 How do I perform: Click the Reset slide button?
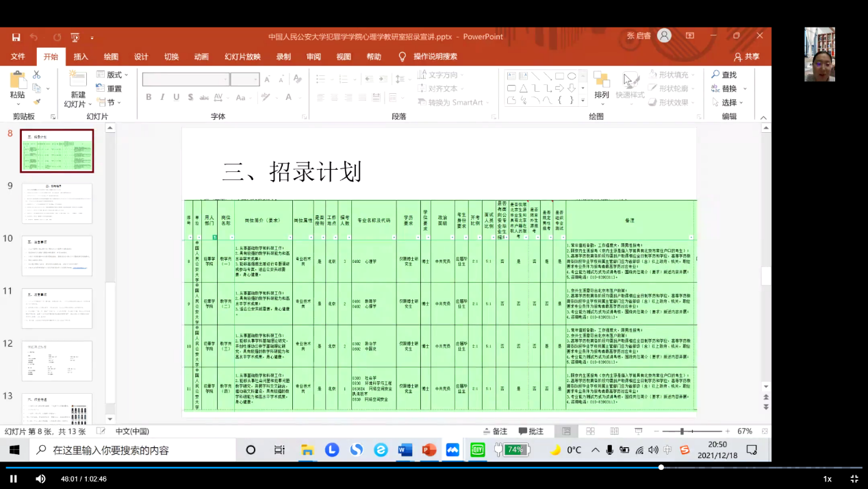point(110,88)
